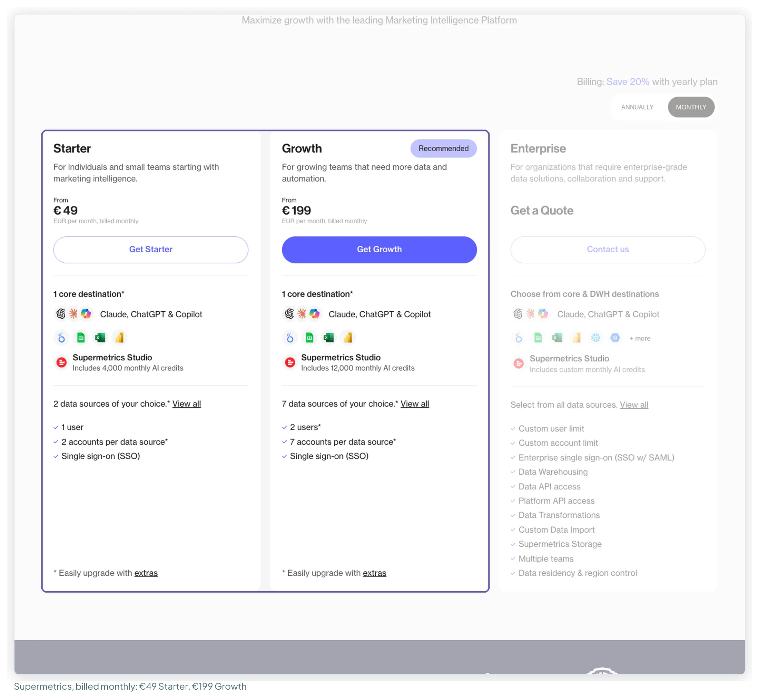The width and height of the screenshot is (759, 700).
Task: Click 'Custom user limit' feature
Action: 548,429
